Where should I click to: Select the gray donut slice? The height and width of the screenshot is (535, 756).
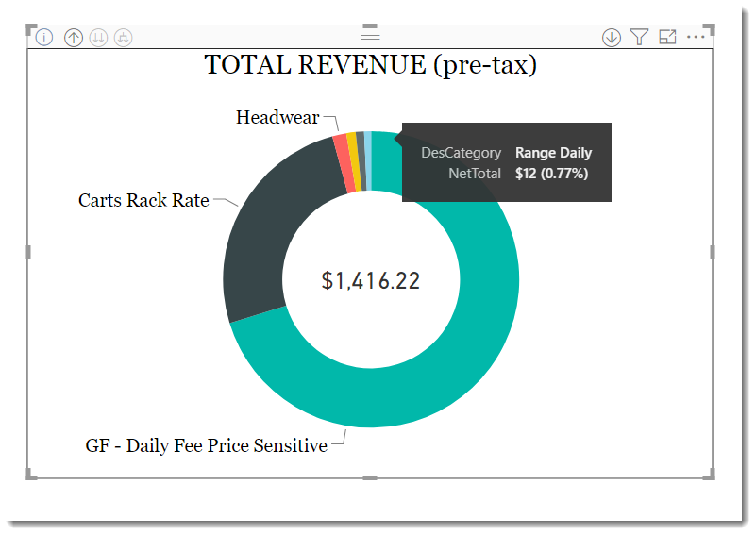point(361,161)
